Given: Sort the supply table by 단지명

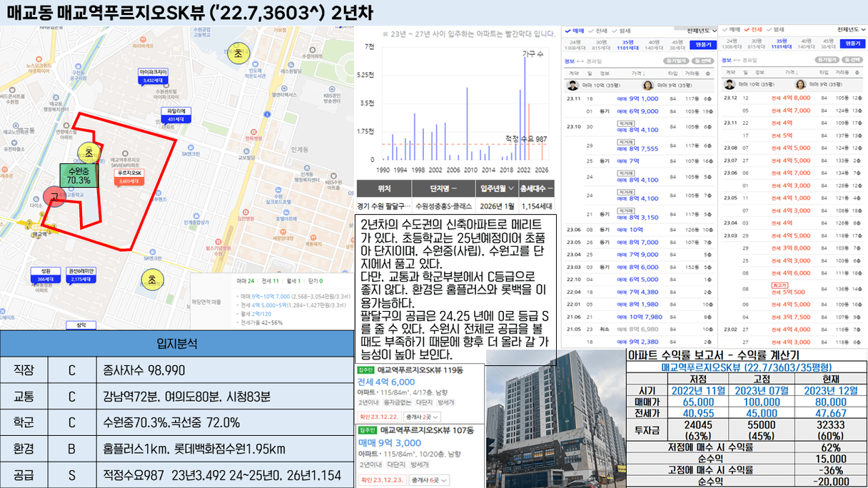Looking at the screenshot, I should (443, 188).
